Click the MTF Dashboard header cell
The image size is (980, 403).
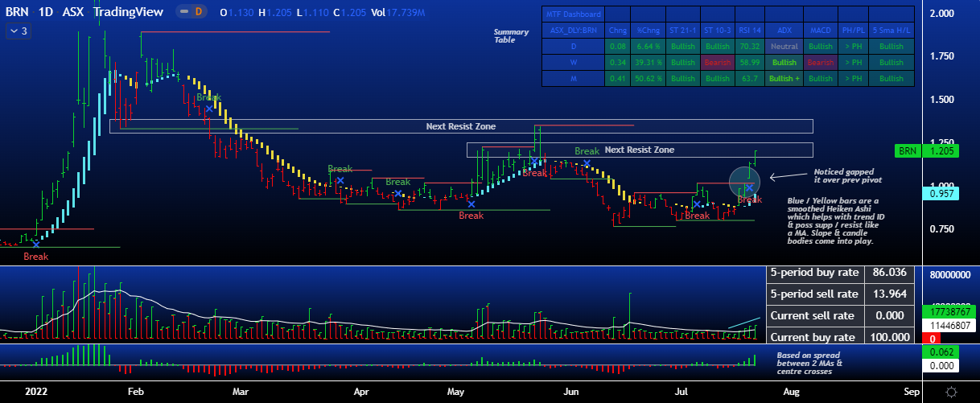coord(573,14)
